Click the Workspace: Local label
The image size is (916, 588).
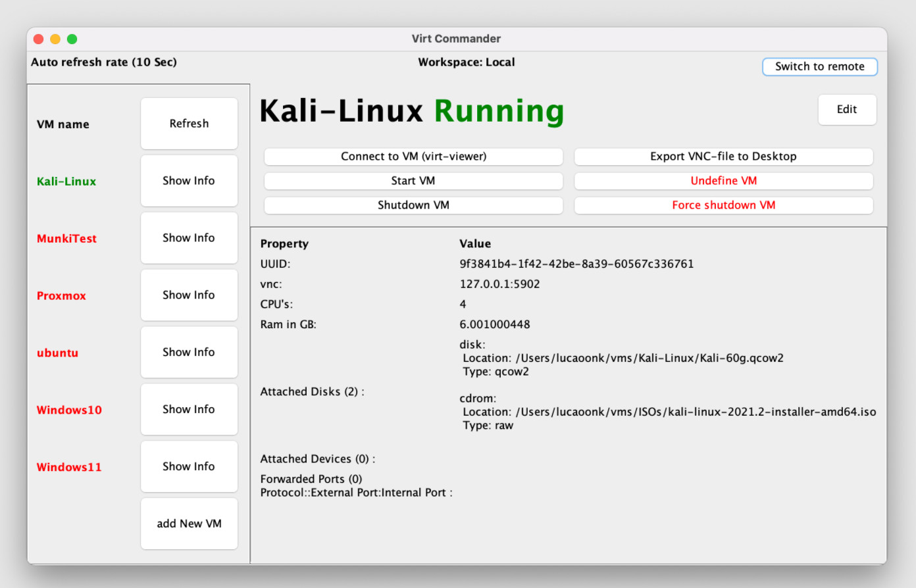click(x=467, y=62)
